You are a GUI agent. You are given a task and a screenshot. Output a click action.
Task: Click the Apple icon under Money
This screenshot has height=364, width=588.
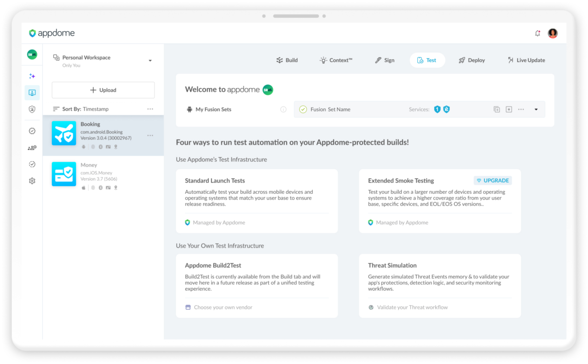tap(84, 188)
